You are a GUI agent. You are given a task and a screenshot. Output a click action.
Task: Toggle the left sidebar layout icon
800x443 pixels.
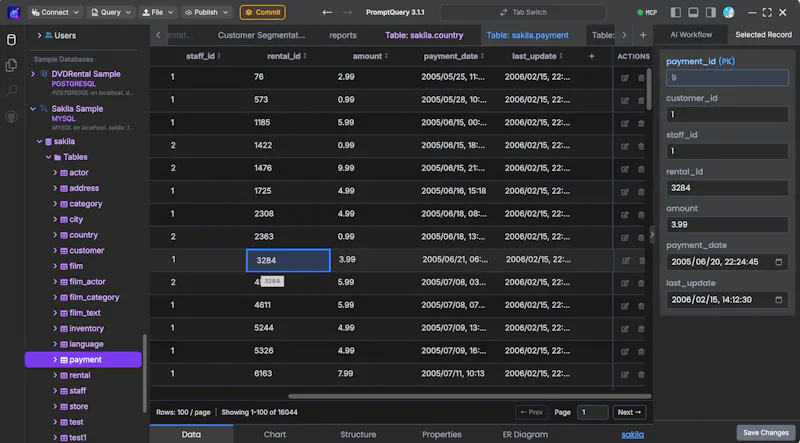(676, 12)
